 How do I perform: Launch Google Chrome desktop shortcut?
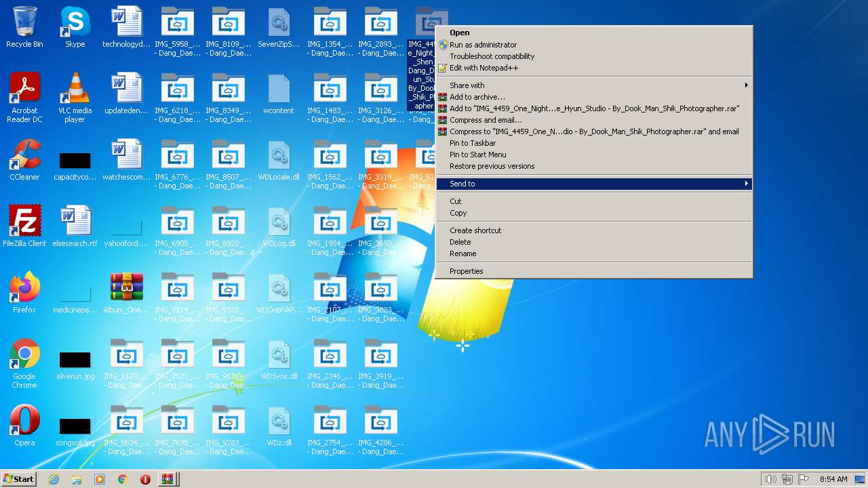[24, 363]
